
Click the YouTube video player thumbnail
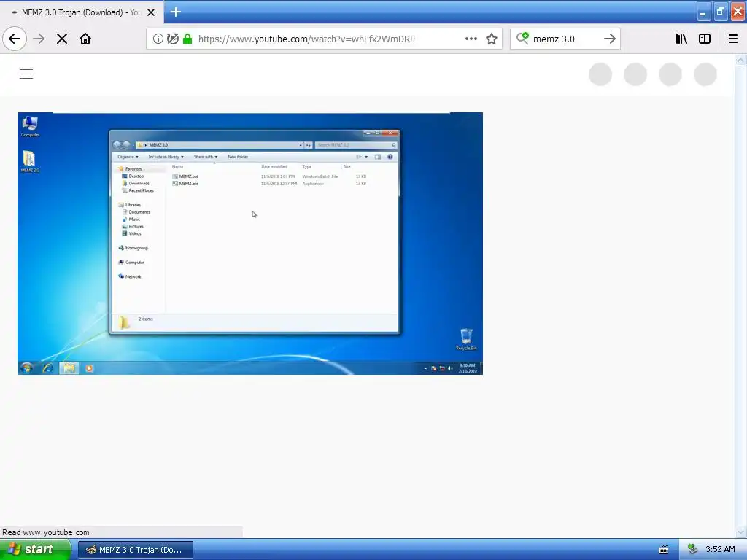coord(250,244)
